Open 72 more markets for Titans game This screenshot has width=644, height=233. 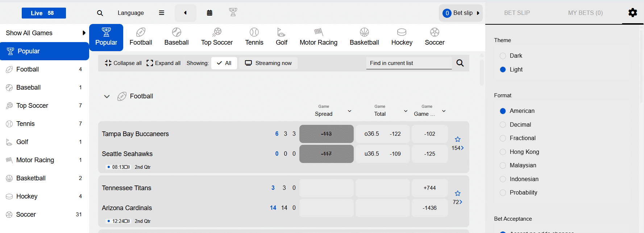(x=458, y=202)
